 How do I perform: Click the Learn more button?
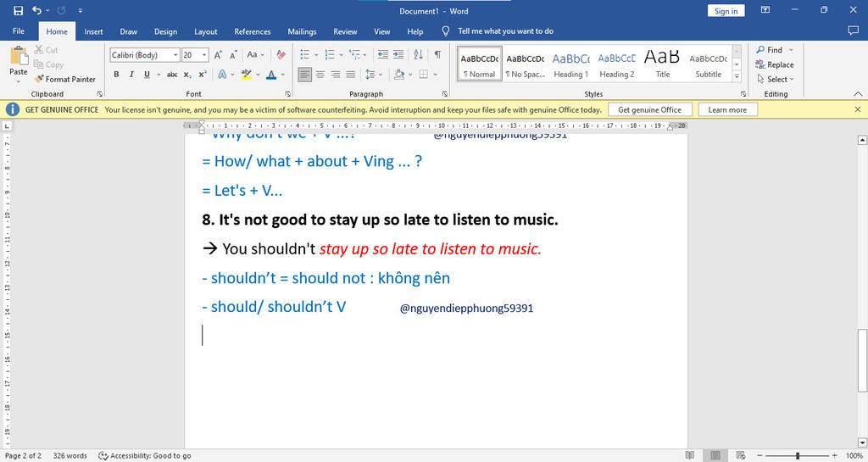point(727,109)
